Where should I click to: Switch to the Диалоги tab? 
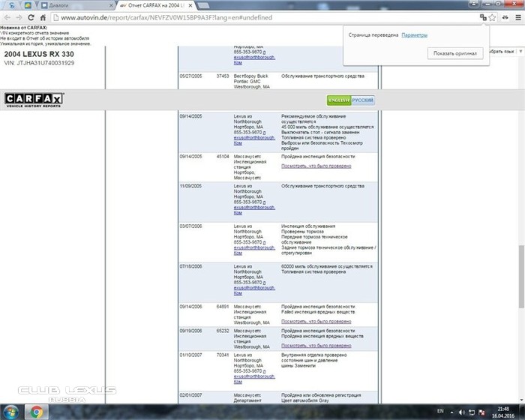click(76, 5)
